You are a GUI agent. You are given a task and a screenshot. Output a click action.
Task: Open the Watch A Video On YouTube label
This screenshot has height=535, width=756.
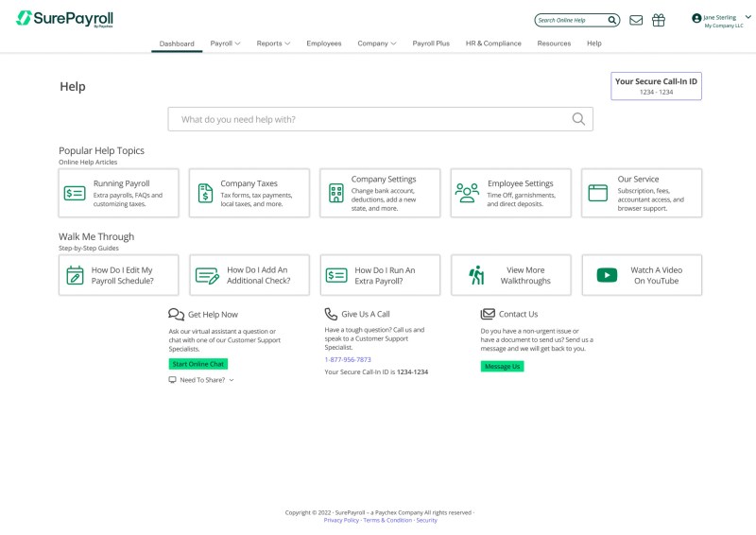point(656,275)
